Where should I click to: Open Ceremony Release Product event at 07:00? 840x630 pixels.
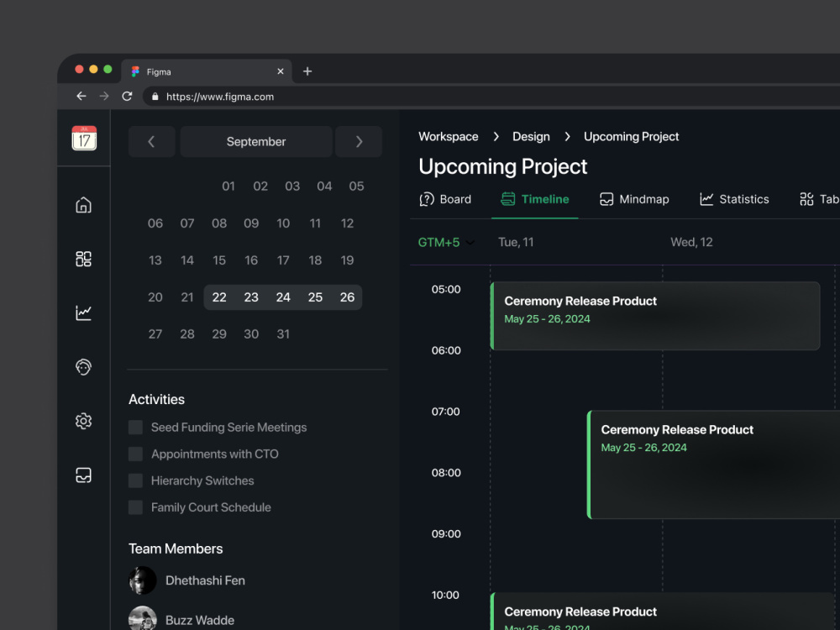coord(713,465)
